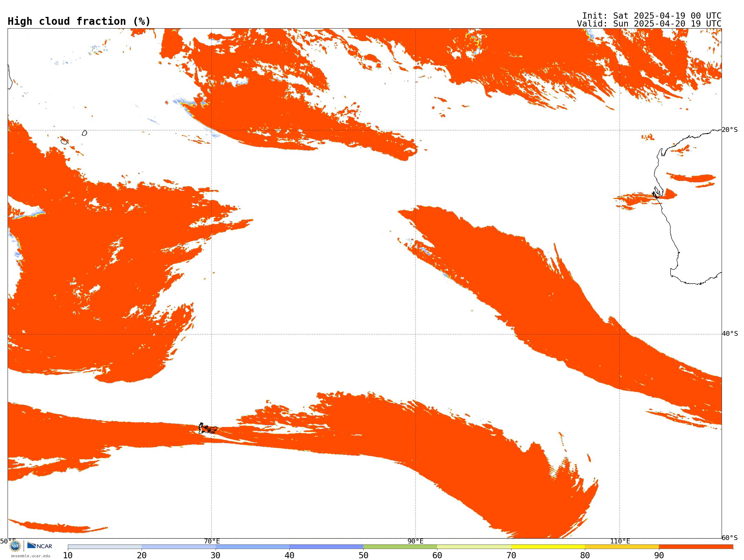The image size is (744, 560).
Task: Click the 110°E longitude label
Action: coord(620,541)
